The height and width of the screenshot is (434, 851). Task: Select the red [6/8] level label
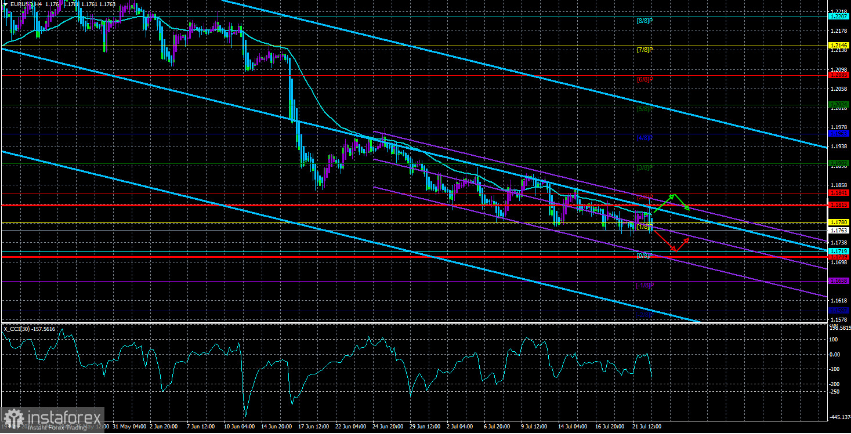click(x=645, y=80)
